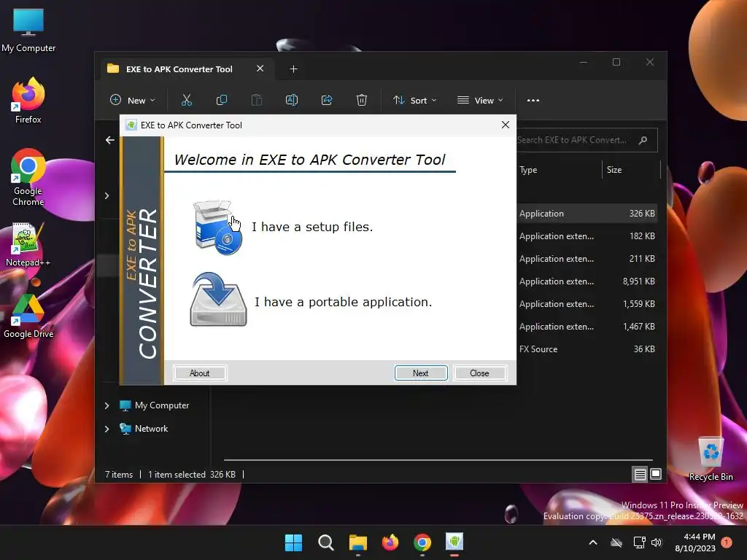The height and width of the screenshot is (560, 747).
Task: Select the 211 KB Application extension row
Action: [x=587, y=259]
